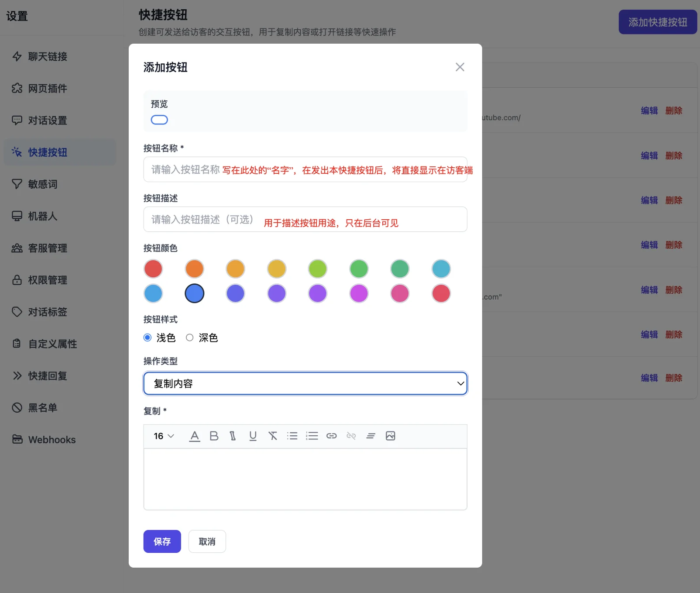700x593 pixels.
Task: Select the 深色 button style
Action: [x=190, y=338]
